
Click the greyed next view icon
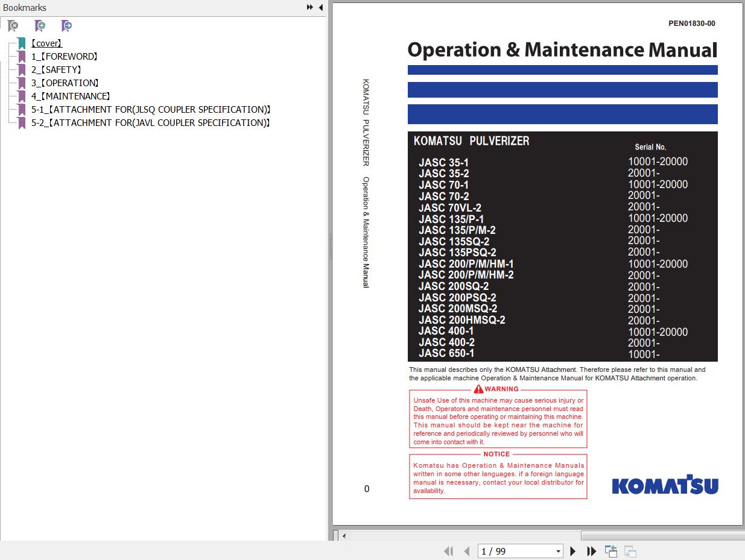click(630, 551)
